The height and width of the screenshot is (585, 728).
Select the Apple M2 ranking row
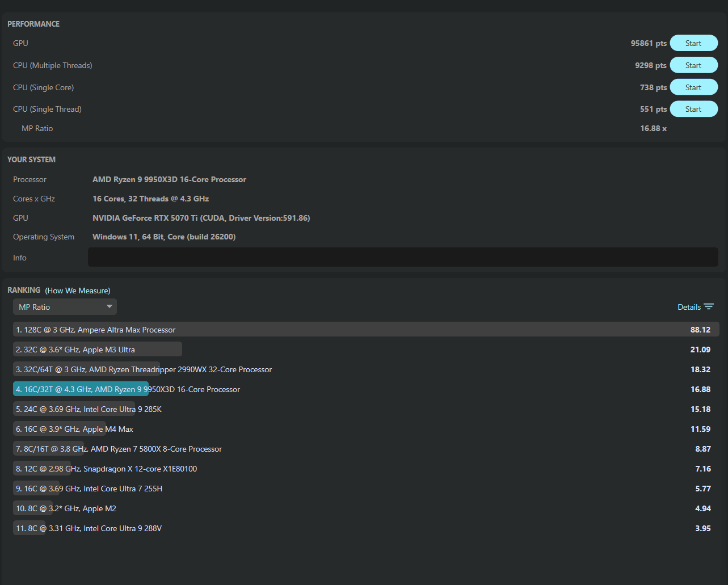pyautogui.click(x=366, y=508)
